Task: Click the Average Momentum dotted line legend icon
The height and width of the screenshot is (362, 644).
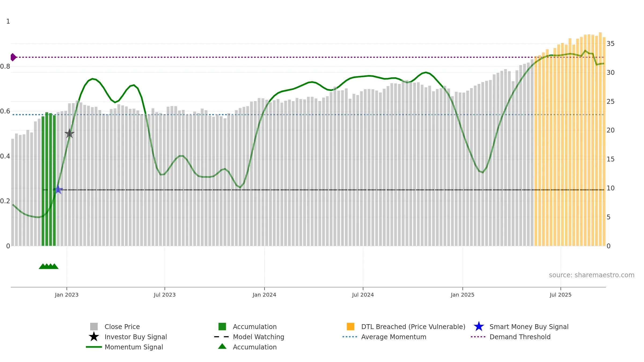Action: (x=350, y=337)
